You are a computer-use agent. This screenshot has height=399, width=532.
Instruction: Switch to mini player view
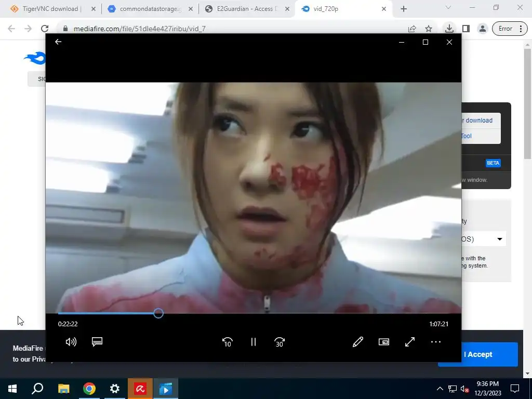pyautogui.click(x=384, y=342)
